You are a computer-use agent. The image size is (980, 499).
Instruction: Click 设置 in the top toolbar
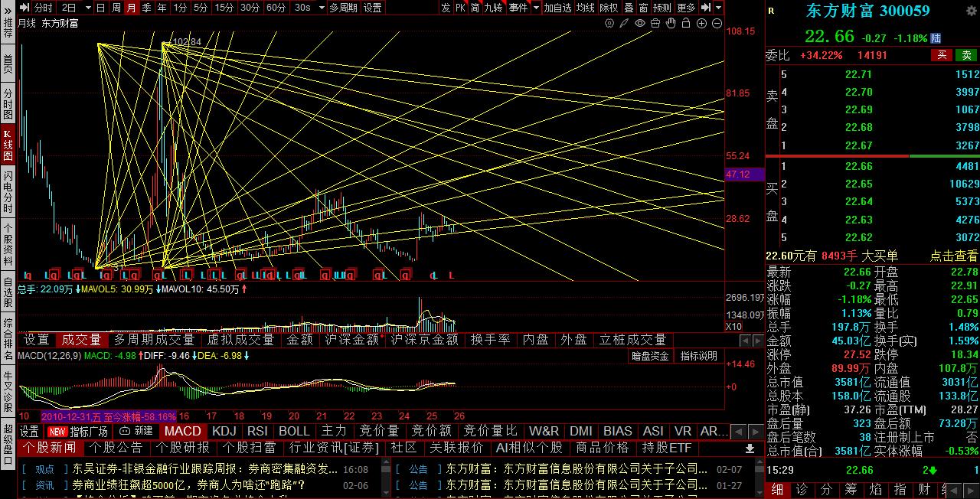pyautogui.click(x=373, y=8)
